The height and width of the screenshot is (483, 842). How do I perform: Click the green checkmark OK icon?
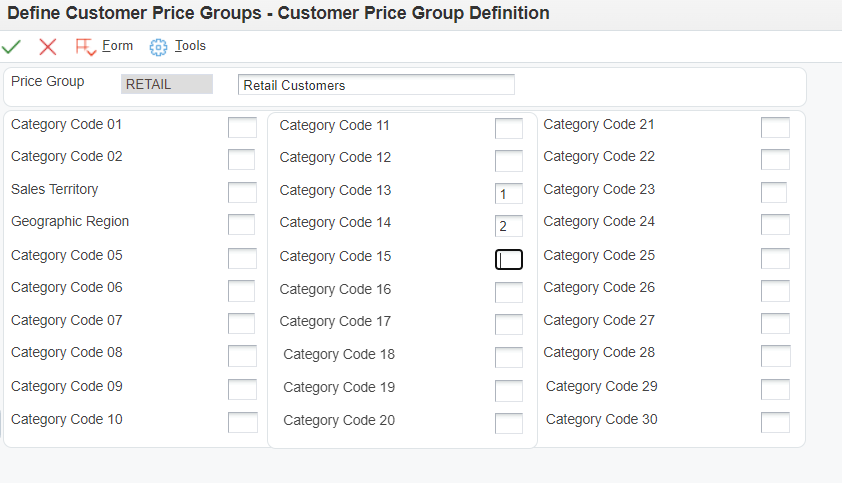point(12,47)
